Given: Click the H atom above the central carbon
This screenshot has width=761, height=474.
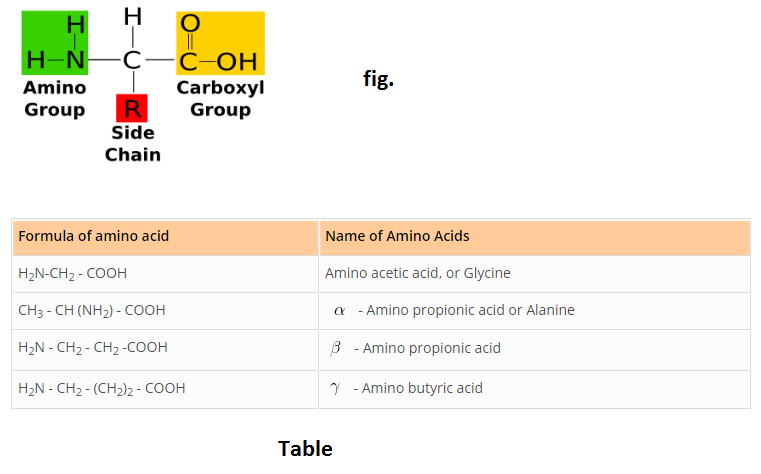Looking at the screenshot, I should coord(132,17).
